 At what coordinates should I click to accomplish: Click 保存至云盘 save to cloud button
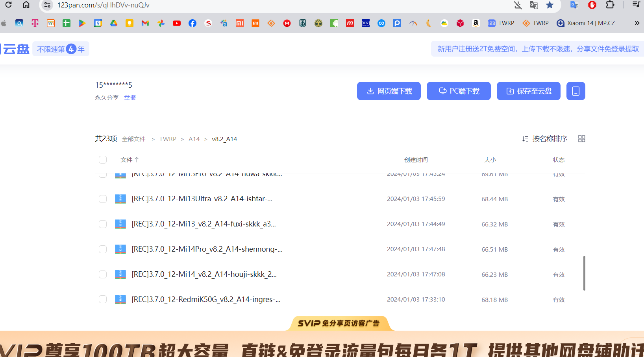(529, 91)
